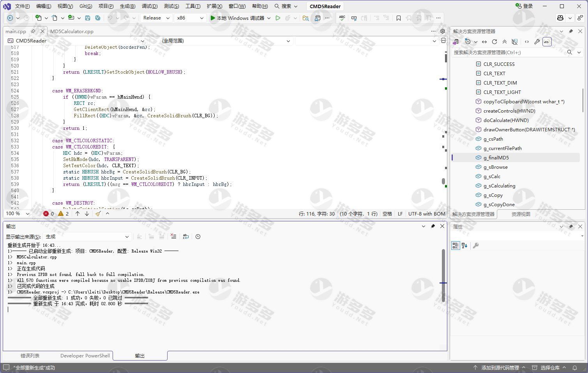This screenshot has width=588, height=373.
Task: Open the 生成(B) menu
Action: (x=127, y=6)
